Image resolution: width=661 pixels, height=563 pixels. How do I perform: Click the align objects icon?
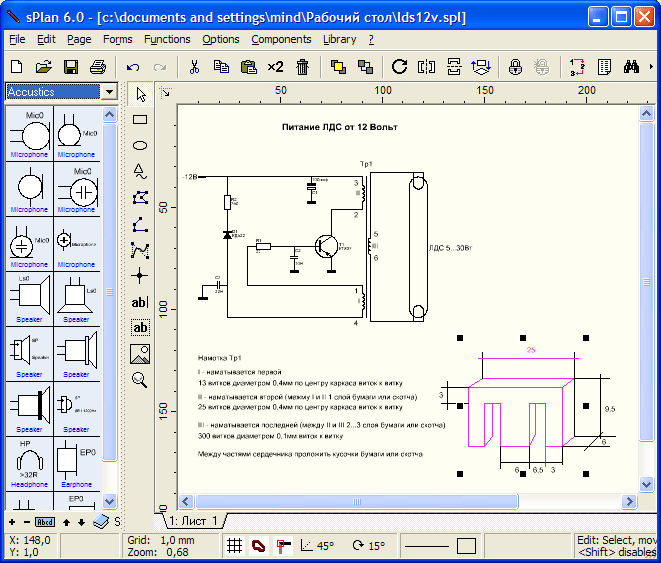click(481, 67)
